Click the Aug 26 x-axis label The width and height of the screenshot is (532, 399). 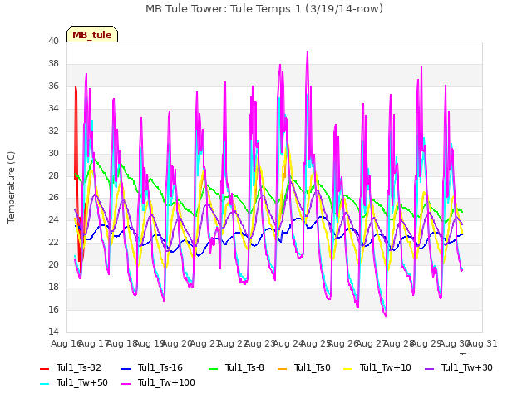[x=343, y=343]
